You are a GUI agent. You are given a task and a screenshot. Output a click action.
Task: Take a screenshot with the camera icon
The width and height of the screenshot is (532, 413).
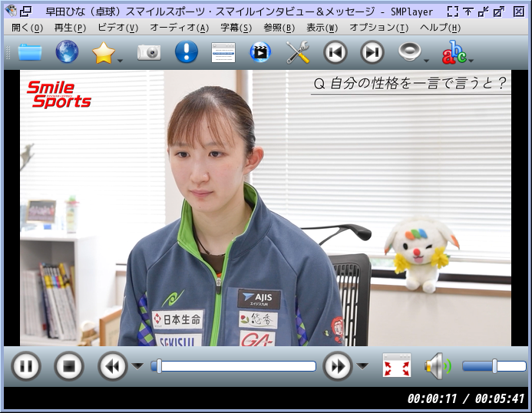149,53
